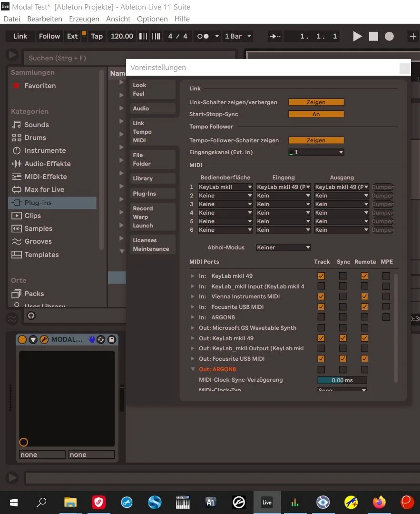The width and height of the screenshot is (420, 514).
Task: Click the MIDI-Clock-Sync-Verzögerung value slider
Action: coord(342,380)
